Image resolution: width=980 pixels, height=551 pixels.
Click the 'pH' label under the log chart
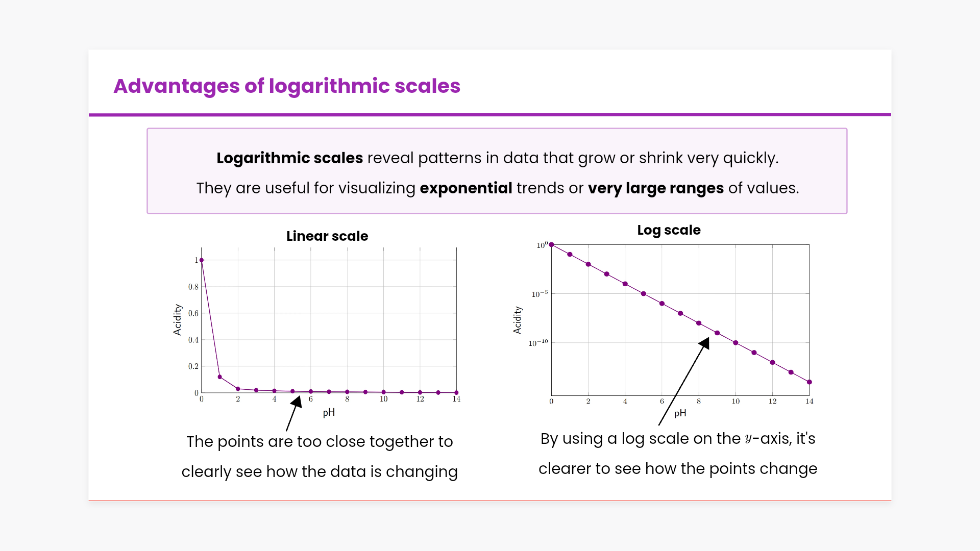680,413
